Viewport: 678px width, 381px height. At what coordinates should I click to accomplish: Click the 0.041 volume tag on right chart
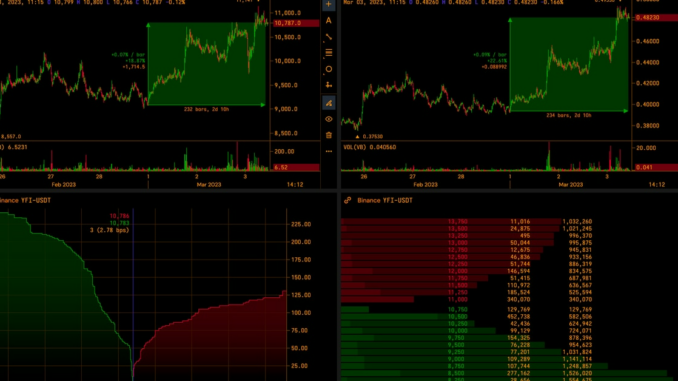coord(655,167)
